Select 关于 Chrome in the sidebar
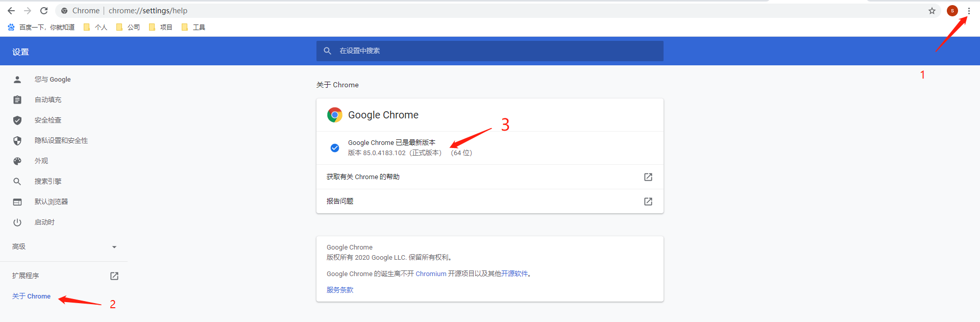 point(31,296)
